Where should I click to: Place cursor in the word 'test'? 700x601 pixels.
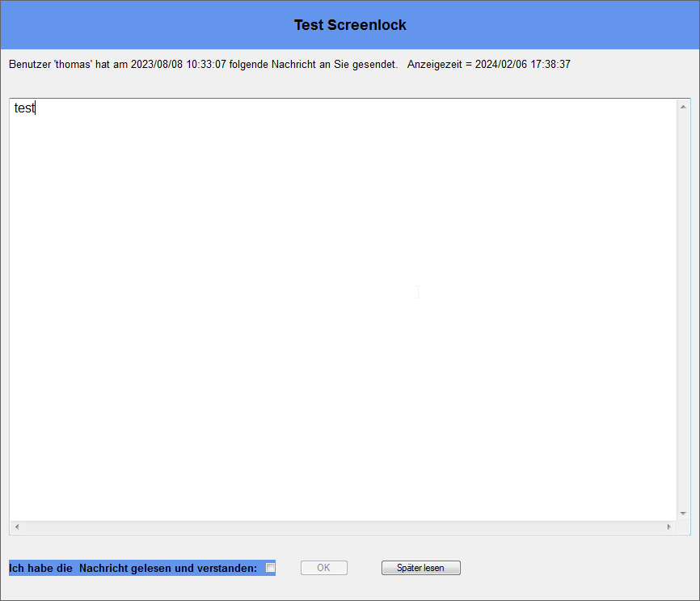(23, 108)
